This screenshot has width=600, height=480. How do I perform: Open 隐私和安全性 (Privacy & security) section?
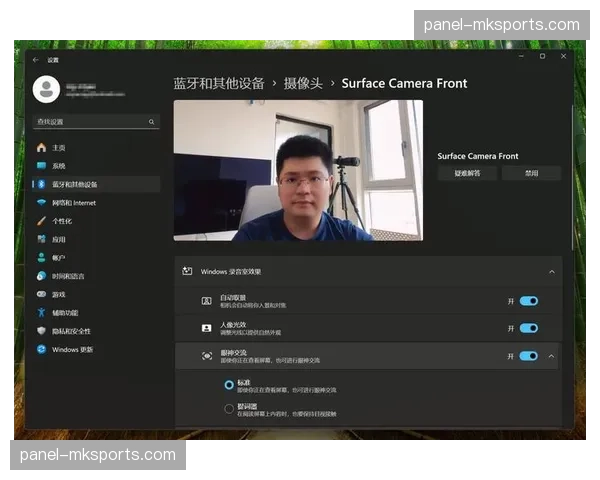[70, 331]
